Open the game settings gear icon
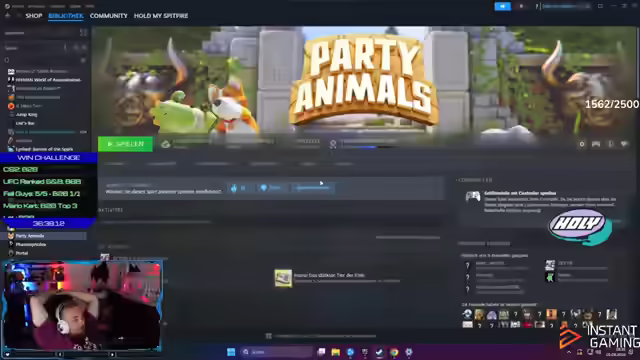 [x=582, y=144]
